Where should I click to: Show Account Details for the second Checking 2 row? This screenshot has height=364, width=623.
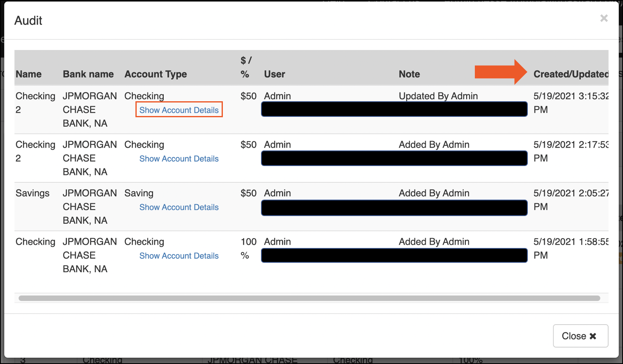point(179,159)
